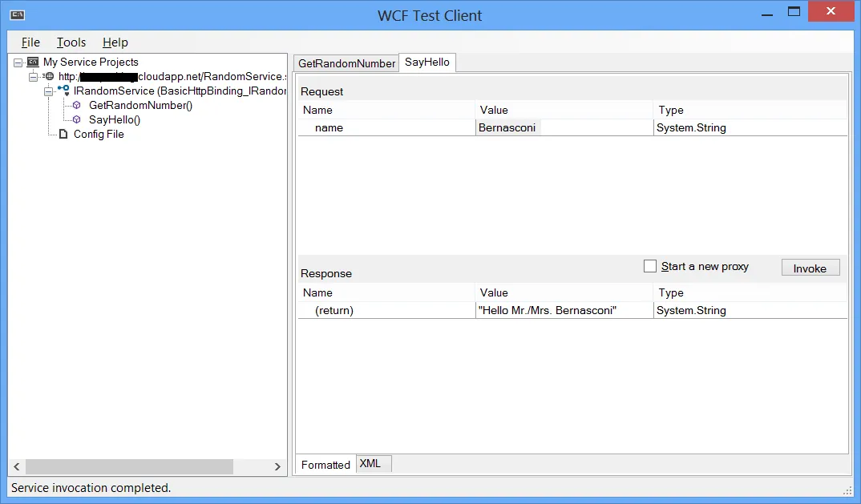
Task: Switch to the GetRandomNumber tab
Action: (x=346, y=63)
